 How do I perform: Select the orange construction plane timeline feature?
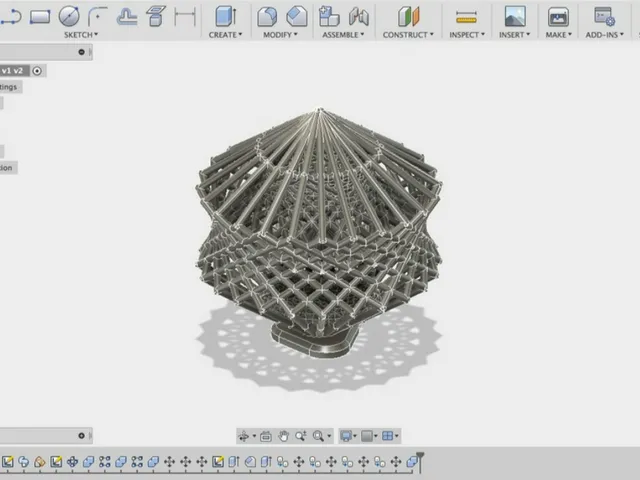coord(40,462)
